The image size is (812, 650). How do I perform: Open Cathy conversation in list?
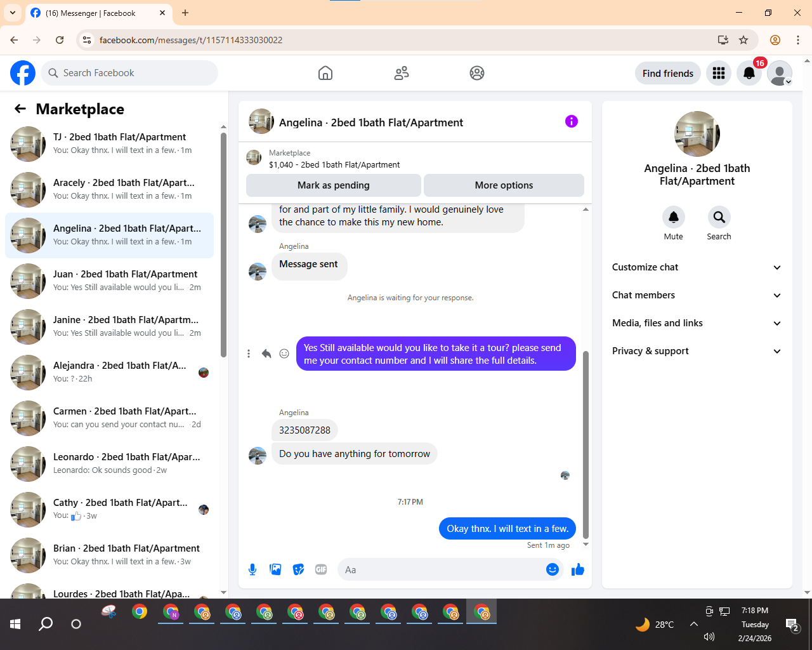(110, 510)
